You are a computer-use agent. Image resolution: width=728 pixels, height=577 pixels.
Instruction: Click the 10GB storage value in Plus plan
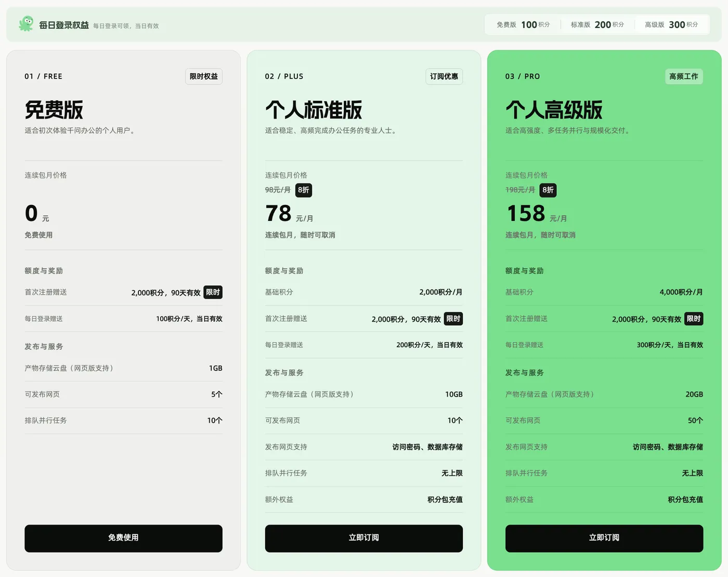point(454,395)
